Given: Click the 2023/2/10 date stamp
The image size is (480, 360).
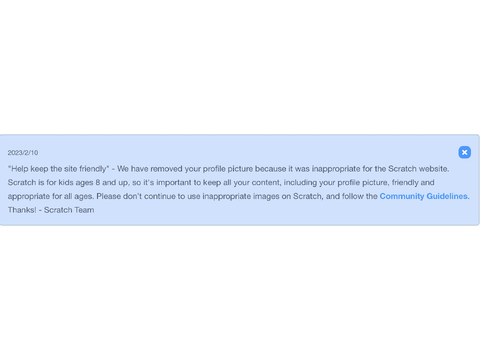Looking at the screenshot, I should pos(23,153).
